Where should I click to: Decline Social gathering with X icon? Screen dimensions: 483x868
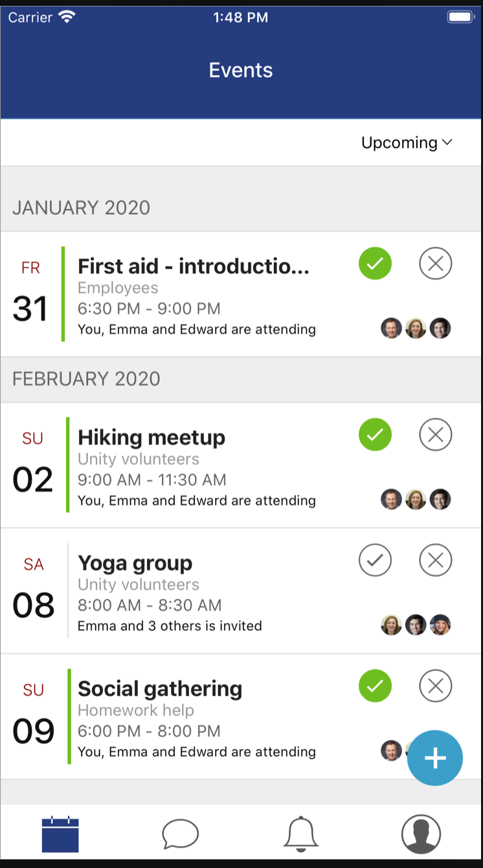click(436, 686)
